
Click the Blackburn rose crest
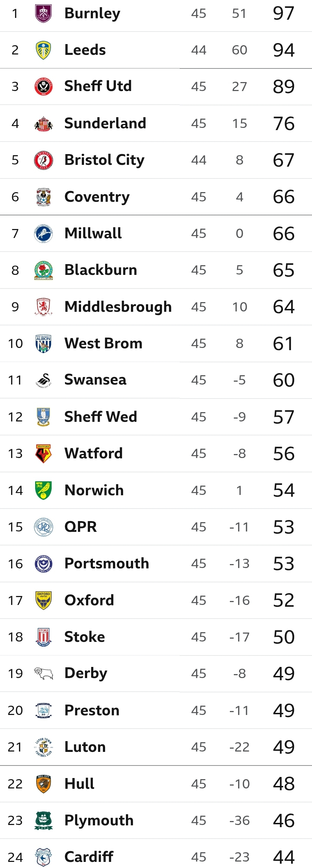click(x=43, y=270)
